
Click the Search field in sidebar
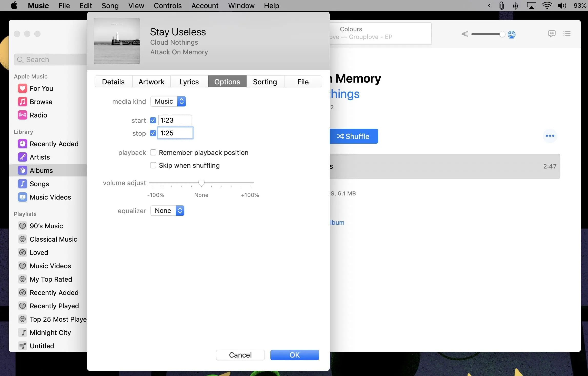(51, 60)
